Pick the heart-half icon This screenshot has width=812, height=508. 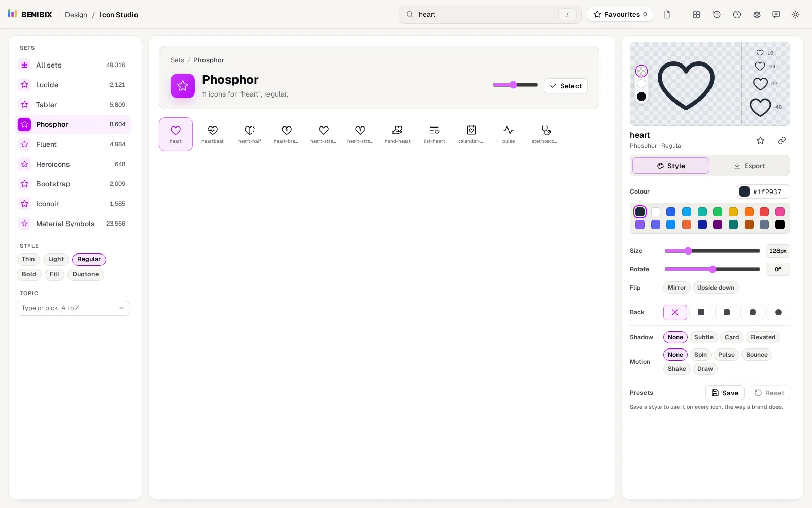click(250, 134)
